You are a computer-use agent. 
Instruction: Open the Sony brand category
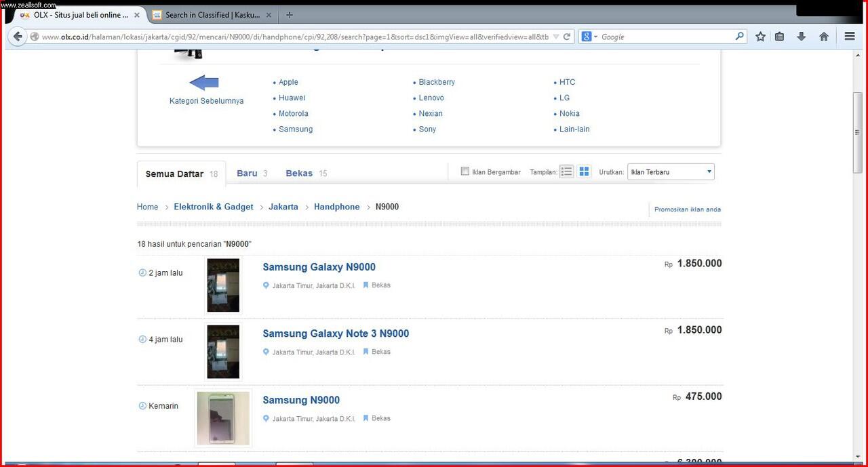pos(427,129)
